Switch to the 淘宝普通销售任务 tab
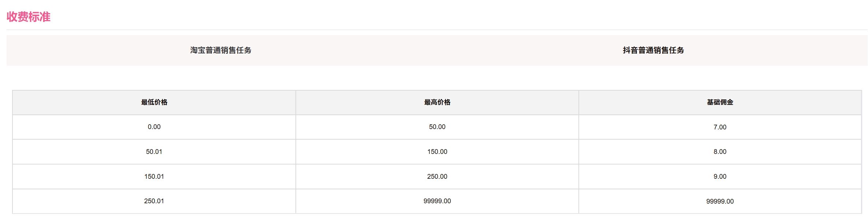Viewport: 868px width, 223px height. coord(221,50)
